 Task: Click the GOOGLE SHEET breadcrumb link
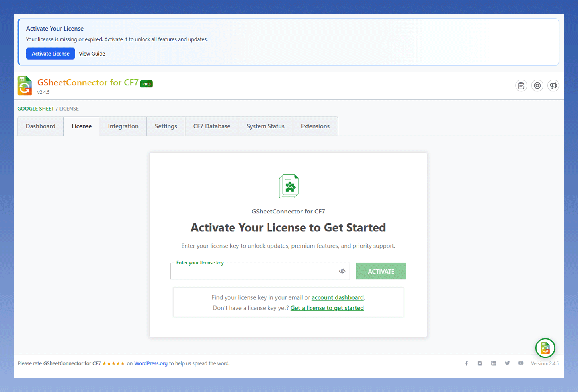click(x=36, y=109)
